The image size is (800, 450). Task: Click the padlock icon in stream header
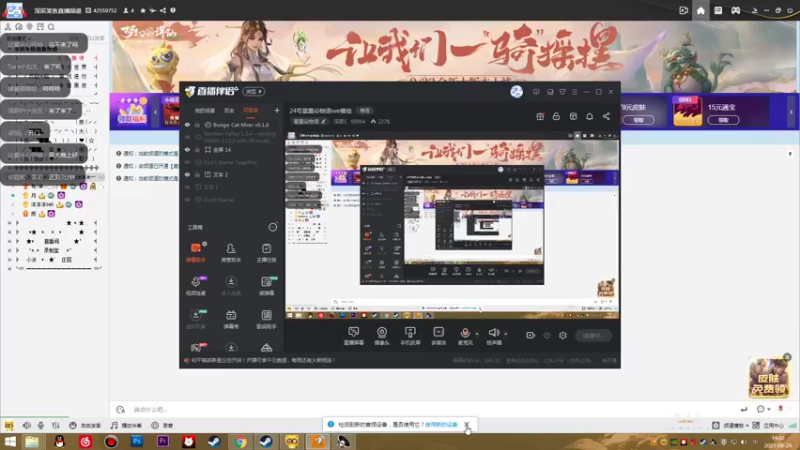(x=556, y=116)
